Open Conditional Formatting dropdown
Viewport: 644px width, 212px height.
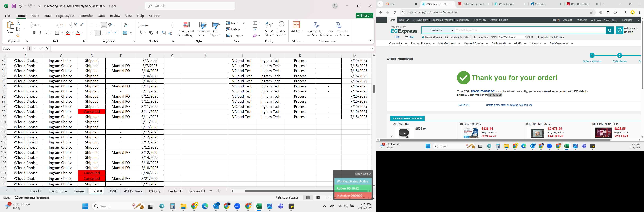[x=186, y=29]
